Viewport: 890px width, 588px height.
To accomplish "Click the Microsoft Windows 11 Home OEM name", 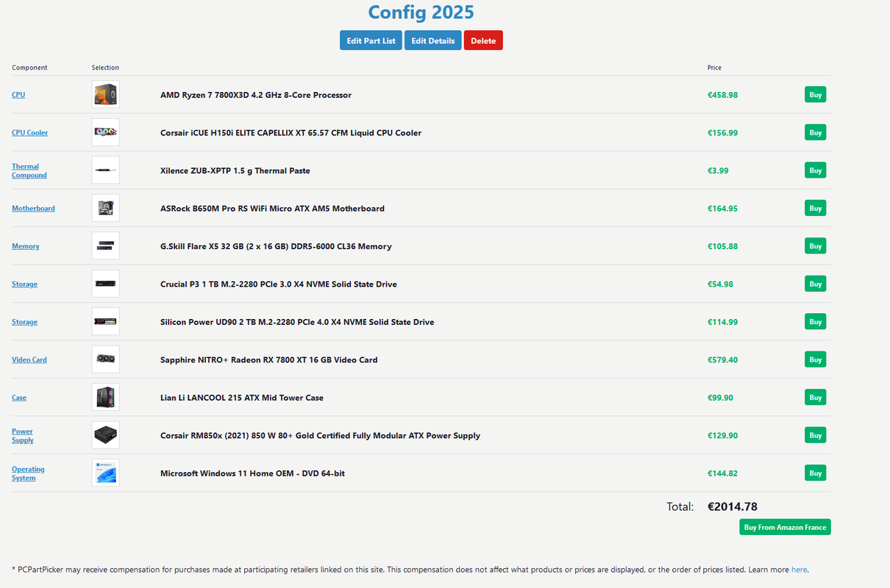I will click(x=252, y=473).
